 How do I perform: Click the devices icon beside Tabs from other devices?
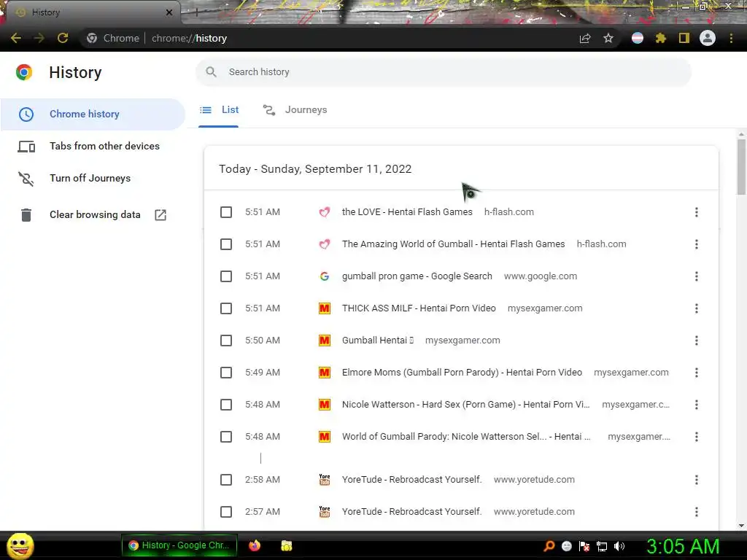tap(26, 146)
